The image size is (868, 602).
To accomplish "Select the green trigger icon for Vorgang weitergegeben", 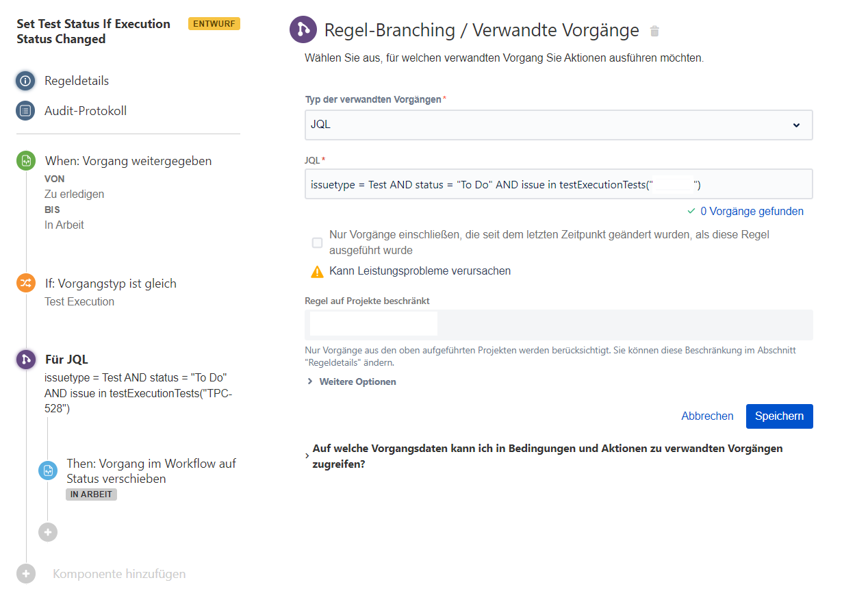I will pos(26,161).
